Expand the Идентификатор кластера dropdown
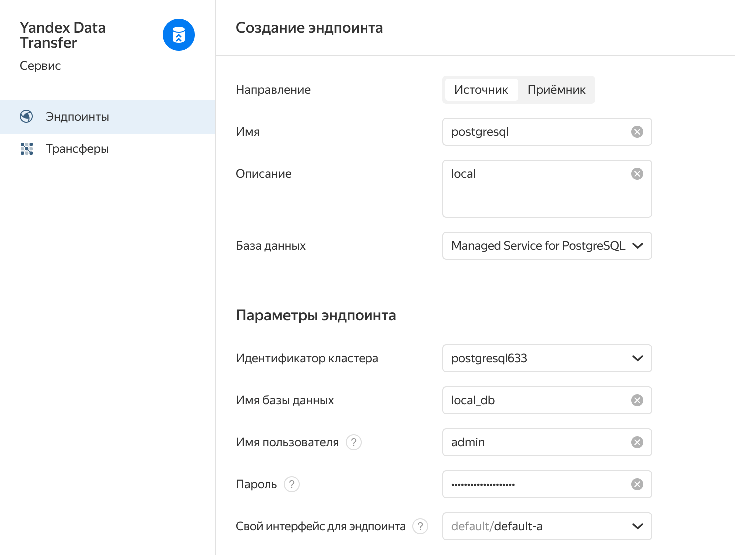Viewport: 735px width, 560px height. tap(547, 358)
